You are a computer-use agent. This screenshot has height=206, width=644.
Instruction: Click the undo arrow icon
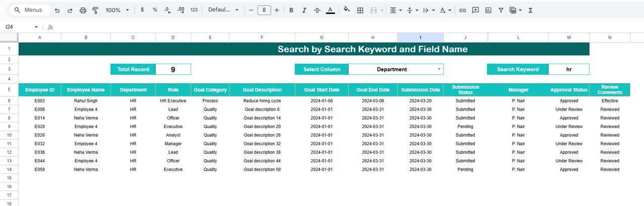pyautogui.click(x=57, y=10)
